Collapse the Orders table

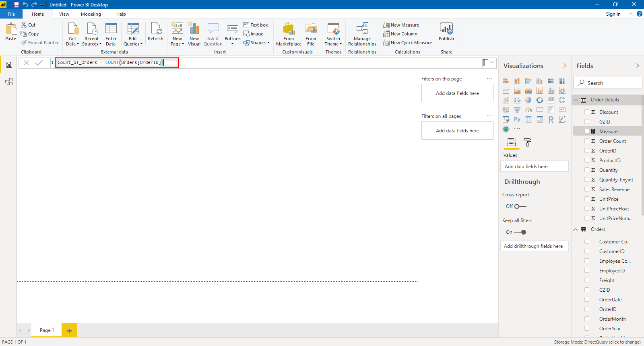[x=576, y=230]
